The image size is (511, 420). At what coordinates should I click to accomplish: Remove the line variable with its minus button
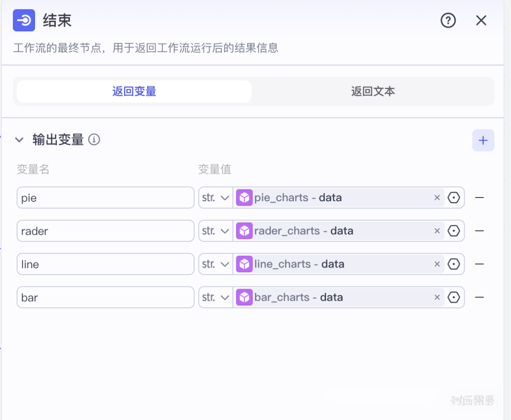point(479,264)
